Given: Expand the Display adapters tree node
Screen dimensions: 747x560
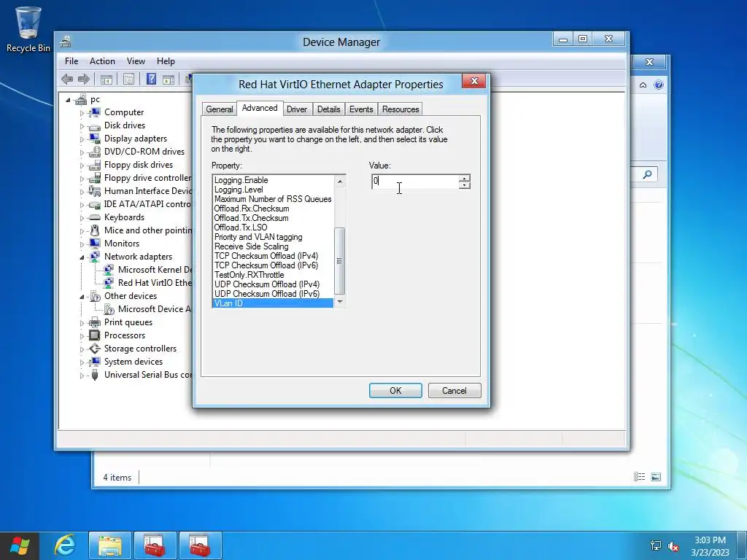Looking at the screenshot, I should coord(82,139).
